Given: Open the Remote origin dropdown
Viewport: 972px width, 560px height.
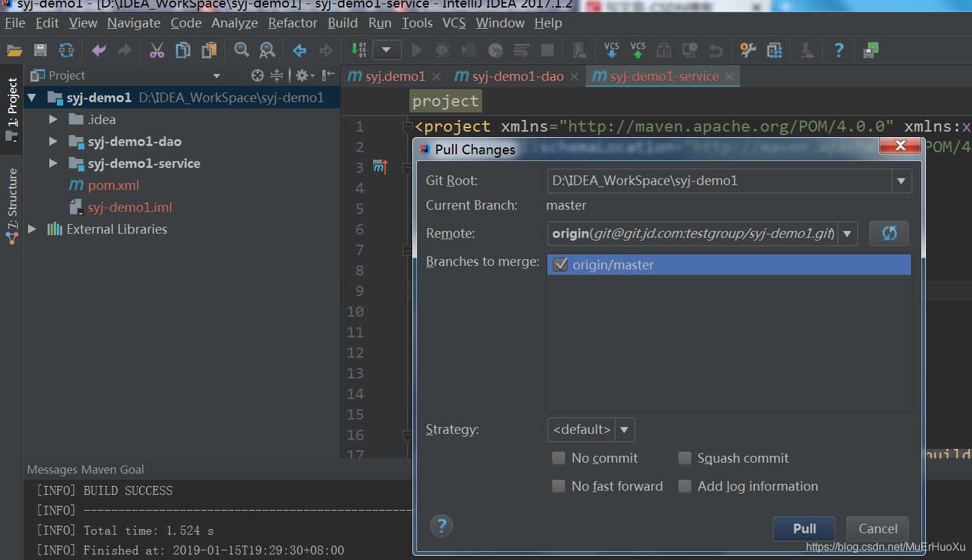Looking at the screenshot, I should (x=848, y=234).
